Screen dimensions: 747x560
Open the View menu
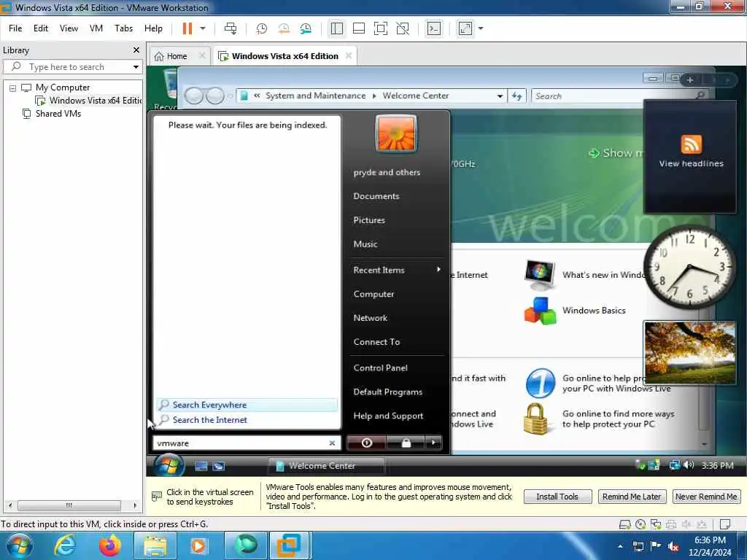[69, 28]
